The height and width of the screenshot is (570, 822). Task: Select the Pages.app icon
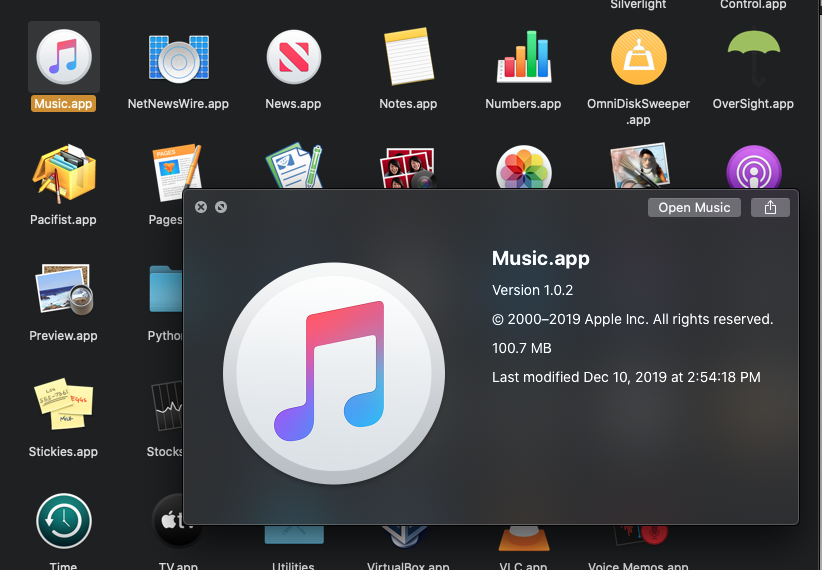[177, 171]
